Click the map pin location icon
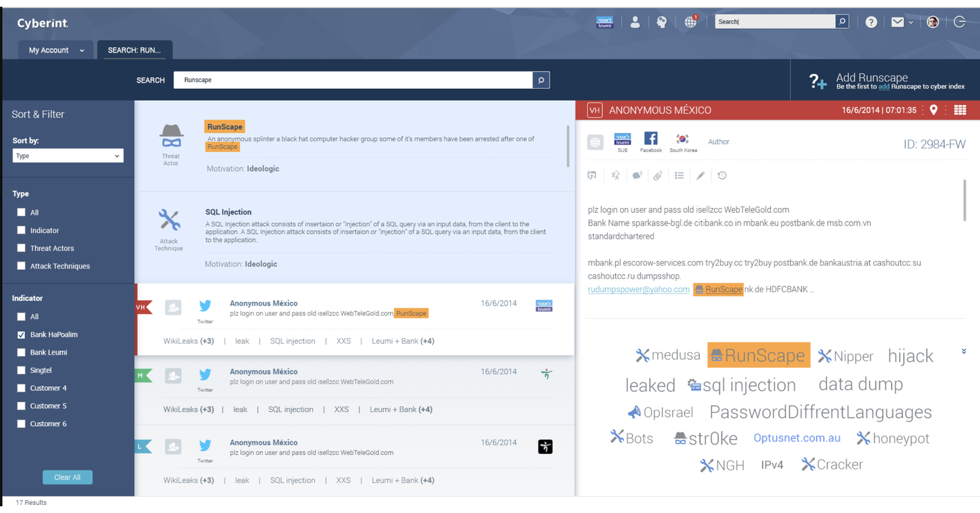 [x=934, y=110]
